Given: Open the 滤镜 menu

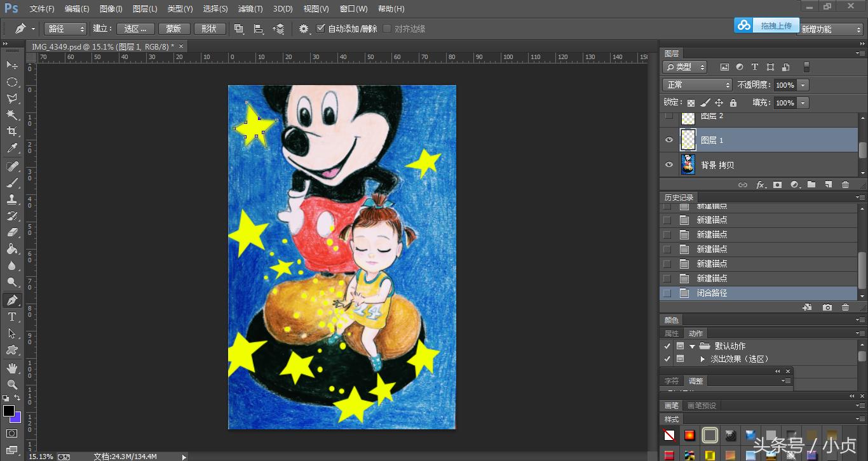Looking at the screenshot, I should click(249, 9).
